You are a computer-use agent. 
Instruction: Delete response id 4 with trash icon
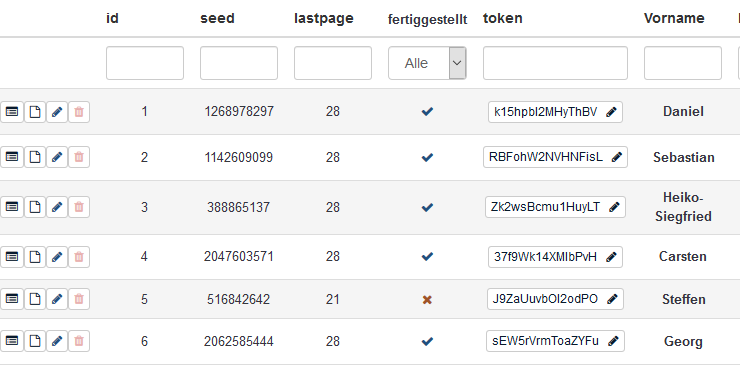point(79,257)
